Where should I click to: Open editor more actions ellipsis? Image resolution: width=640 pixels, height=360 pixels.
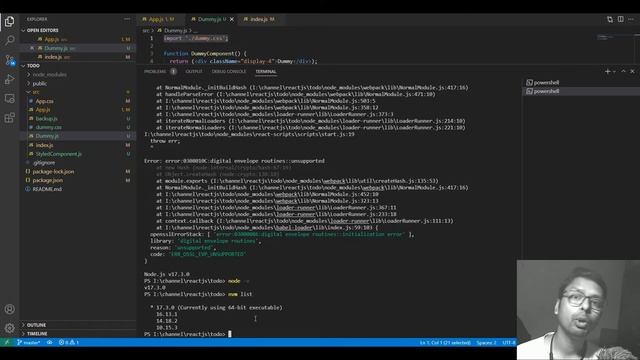tap(631, 19)
